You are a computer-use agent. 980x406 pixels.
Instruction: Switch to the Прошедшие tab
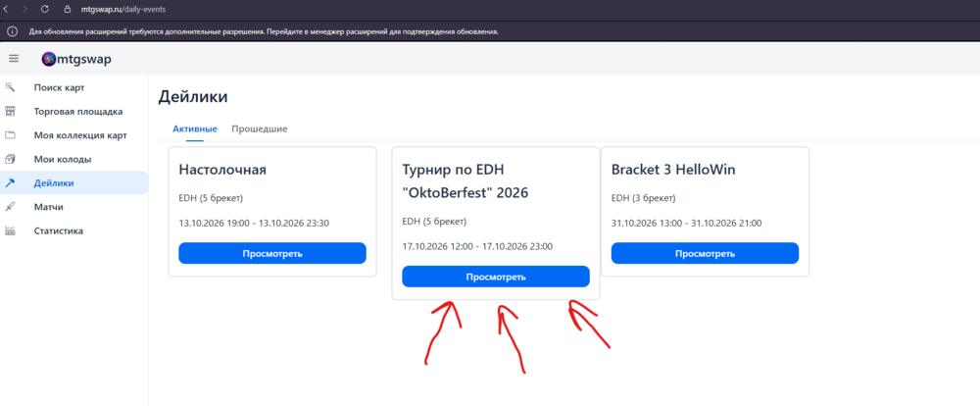[260, 128]
